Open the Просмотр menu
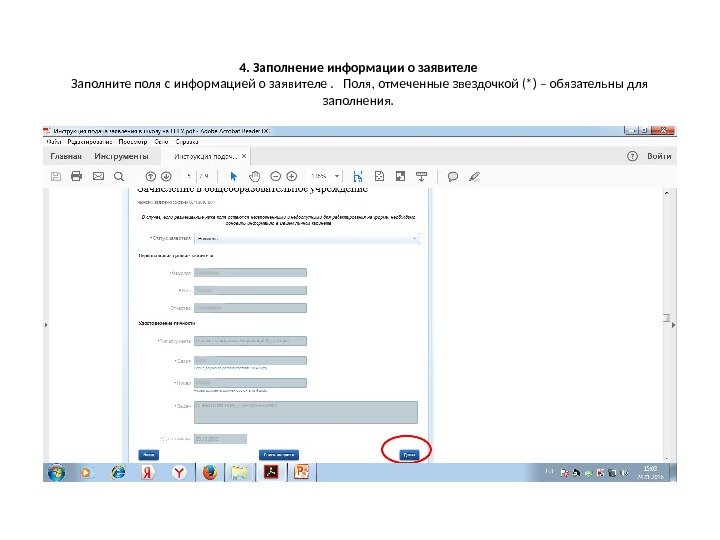 click(133, 142)
